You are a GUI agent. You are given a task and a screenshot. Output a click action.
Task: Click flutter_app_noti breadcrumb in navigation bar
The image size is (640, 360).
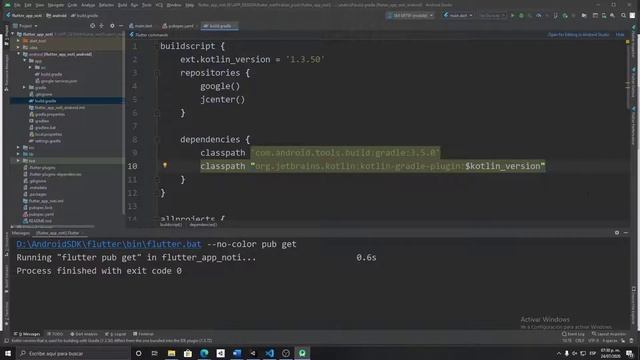click(24, 16)
